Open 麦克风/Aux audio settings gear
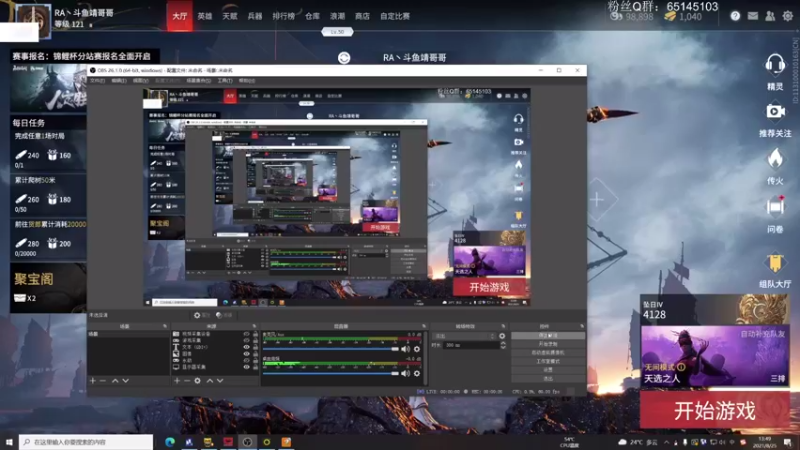 [x=417, y=349]
